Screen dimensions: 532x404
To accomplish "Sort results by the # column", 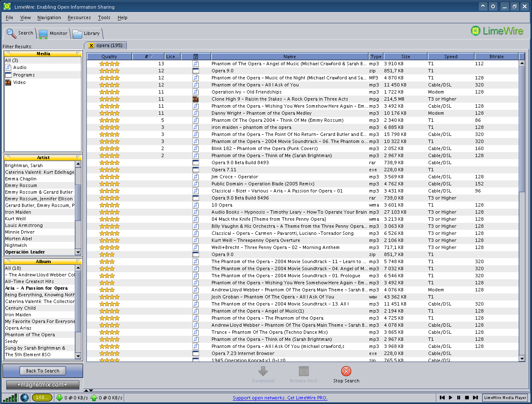I will (148, 57).
